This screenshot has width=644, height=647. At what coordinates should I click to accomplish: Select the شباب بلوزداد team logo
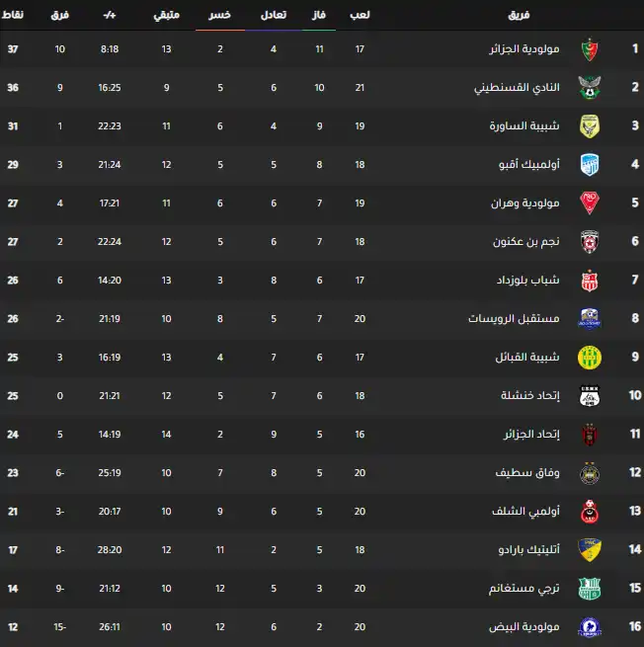click(x=590, y=280)
